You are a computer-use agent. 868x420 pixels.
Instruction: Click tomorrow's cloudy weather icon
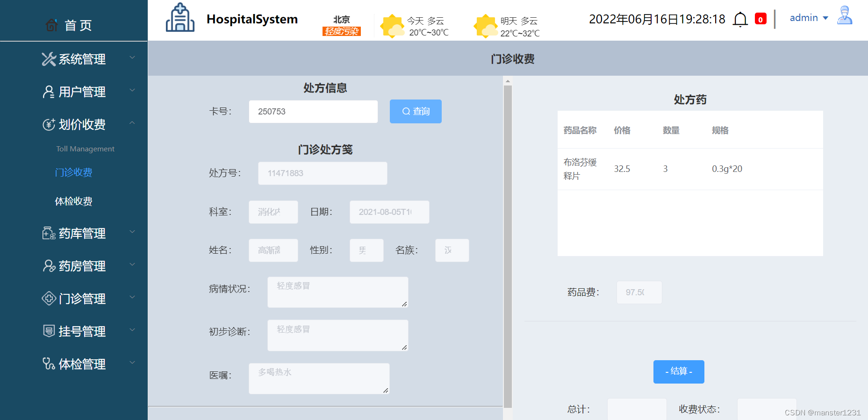[486, 26]
